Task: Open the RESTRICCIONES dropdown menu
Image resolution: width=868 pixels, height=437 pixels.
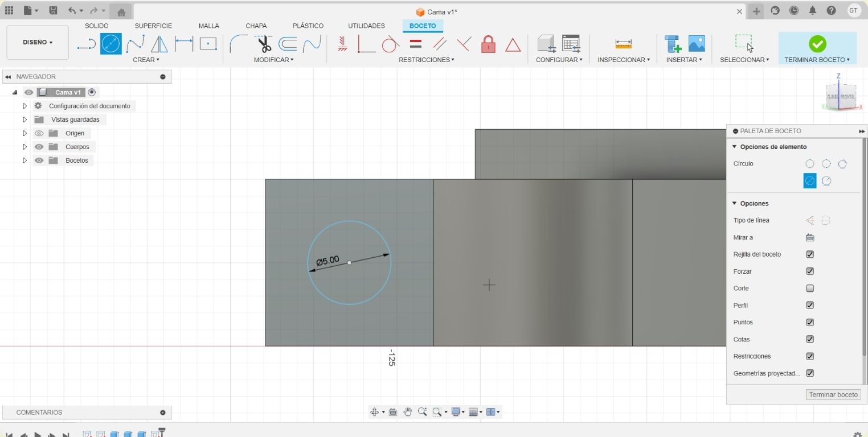Action: point(426,60)
